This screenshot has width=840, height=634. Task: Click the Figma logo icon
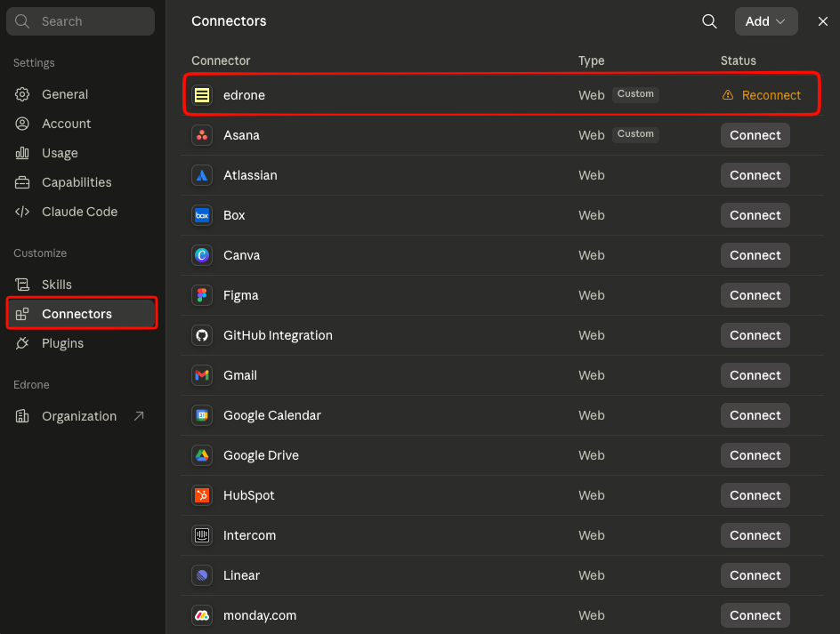202,295
